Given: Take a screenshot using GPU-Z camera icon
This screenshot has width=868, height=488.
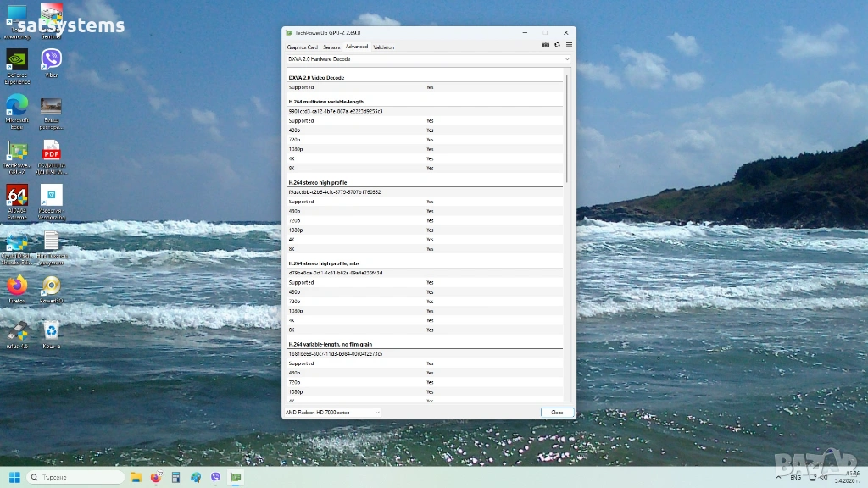Looking at the screenshot, I should (545, 45).
